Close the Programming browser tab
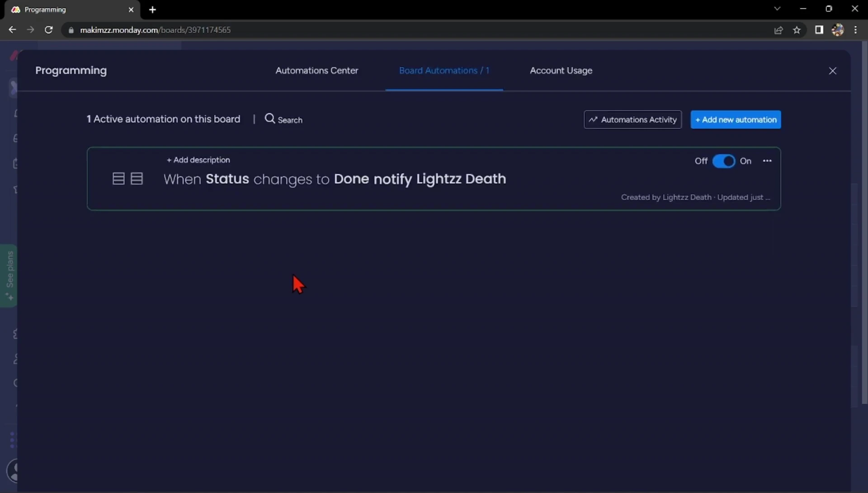868x493 pixels. [x=131, y=9]
